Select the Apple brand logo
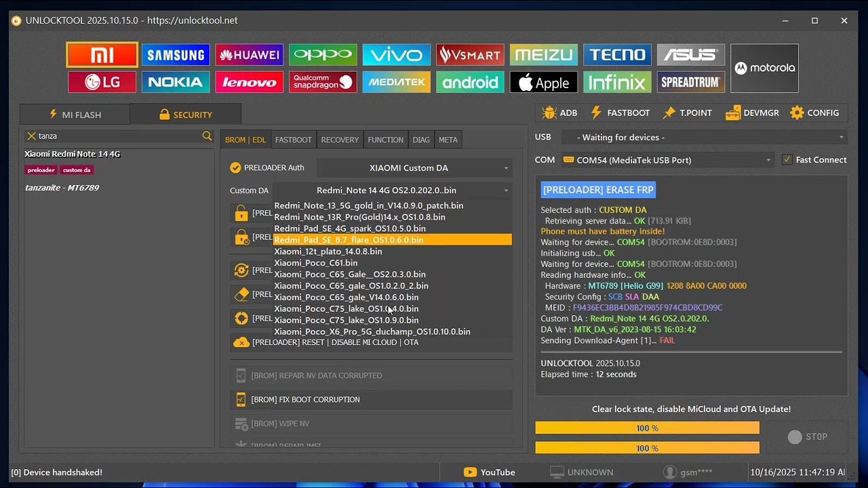 point(544,82)
